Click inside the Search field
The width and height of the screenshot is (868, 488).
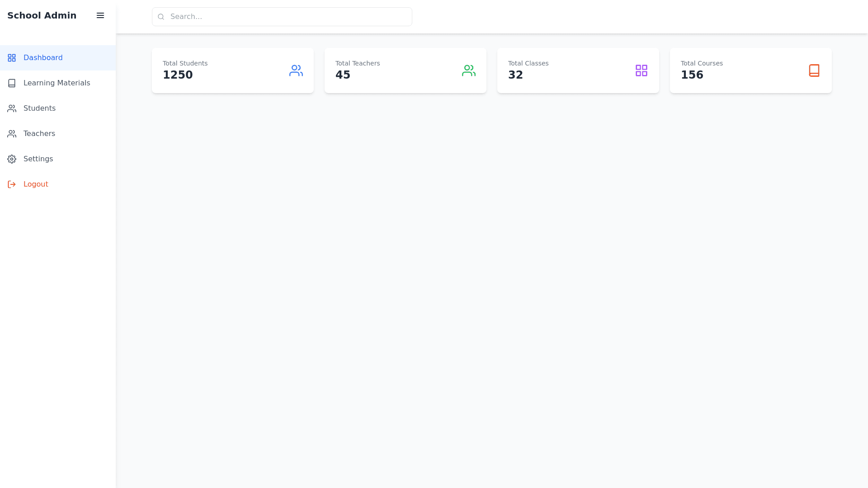282,16
